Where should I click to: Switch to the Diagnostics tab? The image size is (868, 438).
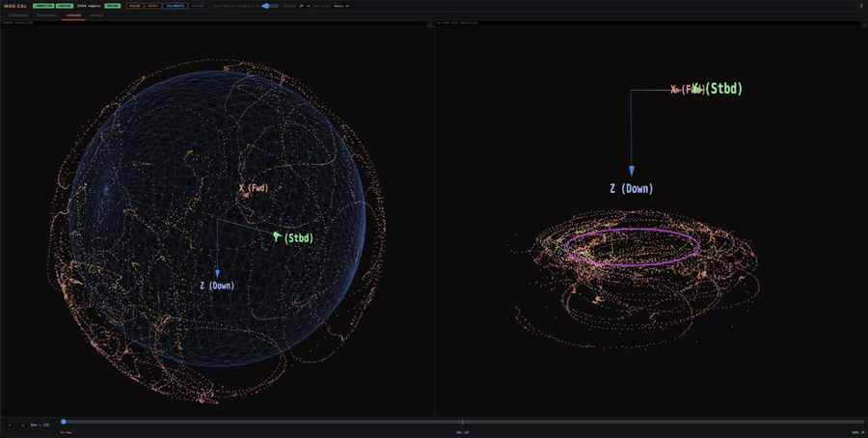(x=47, y=14)
